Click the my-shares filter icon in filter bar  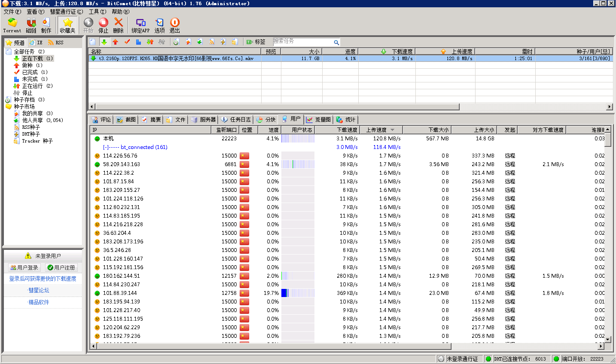[x=188, y=42]
